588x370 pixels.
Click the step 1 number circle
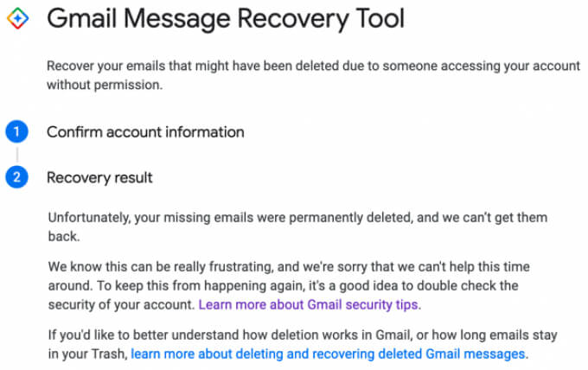(x=17, y=132)
